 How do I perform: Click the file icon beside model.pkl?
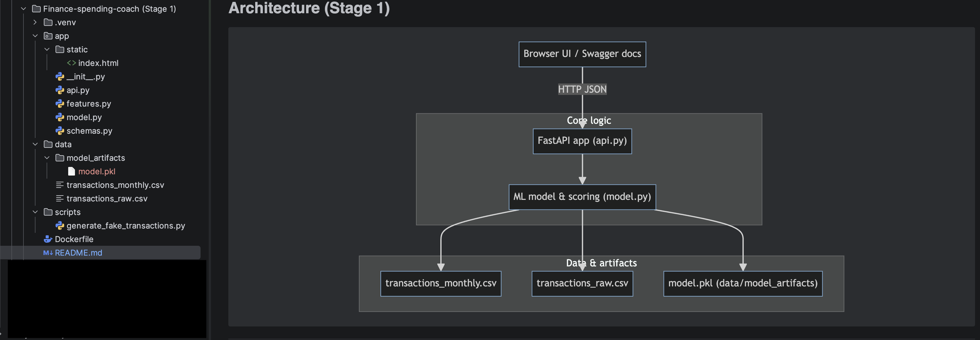point(71,171)
